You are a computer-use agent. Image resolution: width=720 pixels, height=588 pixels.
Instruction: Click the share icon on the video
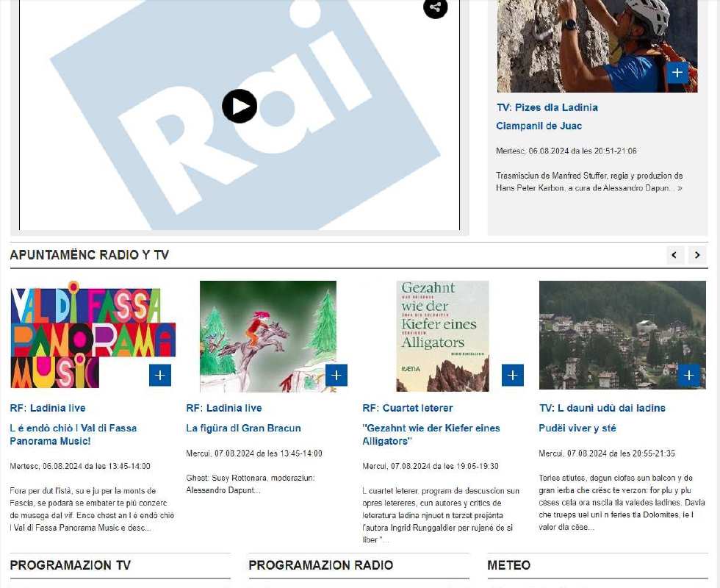tap(435, 7)
